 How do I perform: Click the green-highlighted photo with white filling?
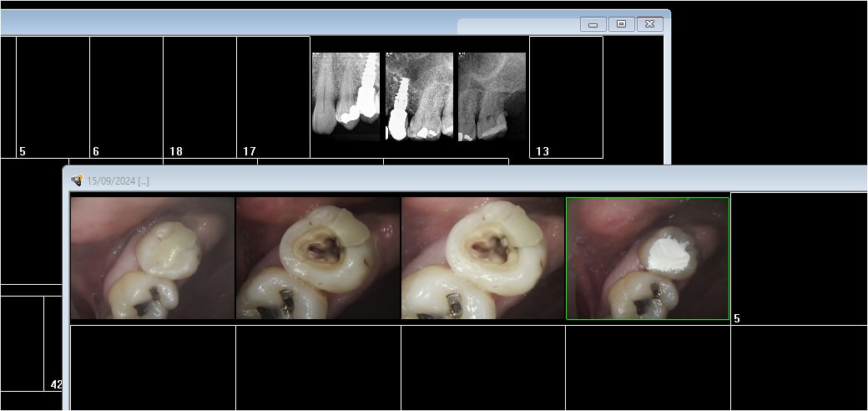coord(648,258)
